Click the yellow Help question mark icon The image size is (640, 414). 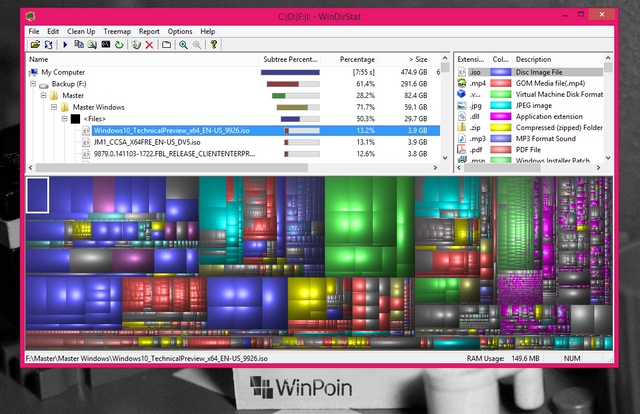(x=213, y=45)
